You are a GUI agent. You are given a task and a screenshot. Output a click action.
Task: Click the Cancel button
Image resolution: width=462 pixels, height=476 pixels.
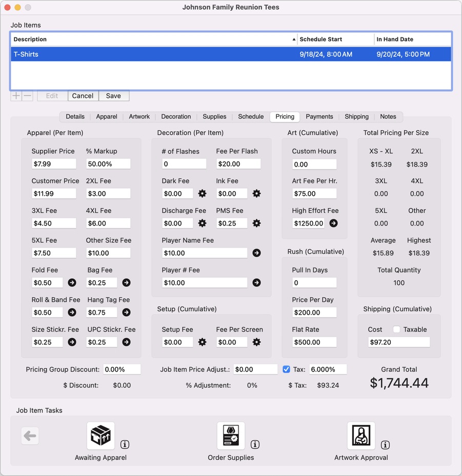[x=83, y=96]
